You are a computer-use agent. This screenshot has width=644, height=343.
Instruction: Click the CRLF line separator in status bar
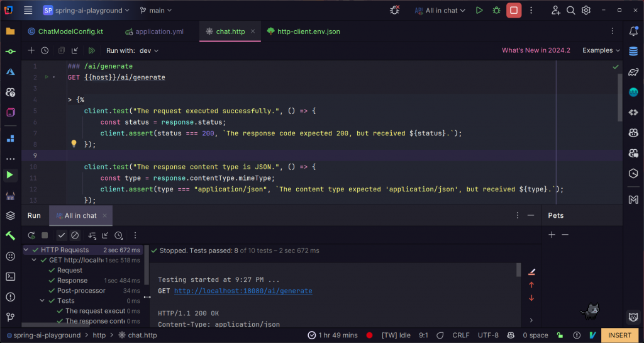(x=461, y=335)
